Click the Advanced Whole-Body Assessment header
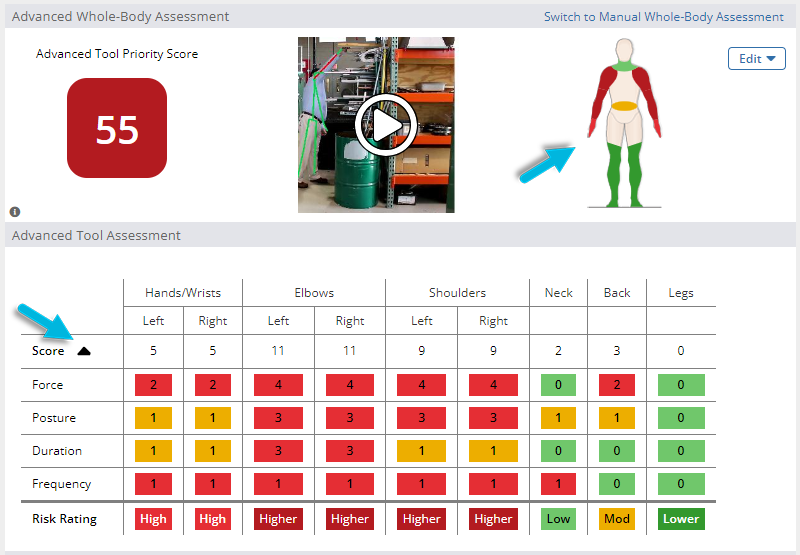This screenshot has height=555, width=800. (120, 17)
